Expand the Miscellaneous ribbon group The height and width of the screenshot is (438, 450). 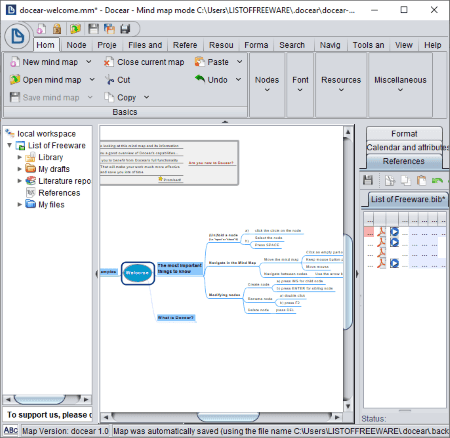point(400,84)
